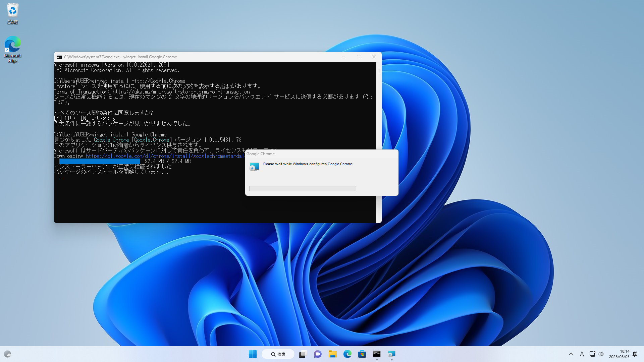Click the Windows Version 10.0.22621.1265 line
The width and height of the screenshot is (644, 362).
112,65
